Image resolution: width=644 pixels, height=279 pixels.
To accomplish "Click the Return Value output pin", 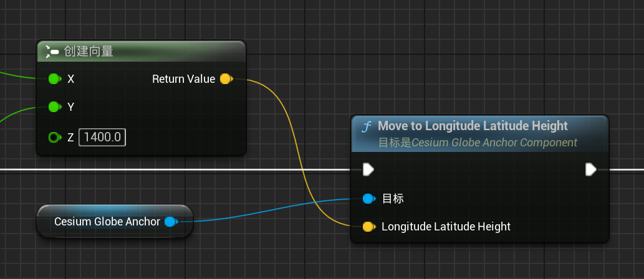I will tap(226, 78).
